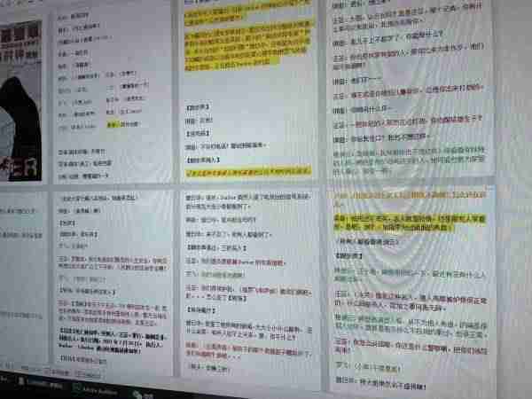Screen dimensions: 532x399
Task: Click the green colored paragraph on the third page
Action: [408, 161]
